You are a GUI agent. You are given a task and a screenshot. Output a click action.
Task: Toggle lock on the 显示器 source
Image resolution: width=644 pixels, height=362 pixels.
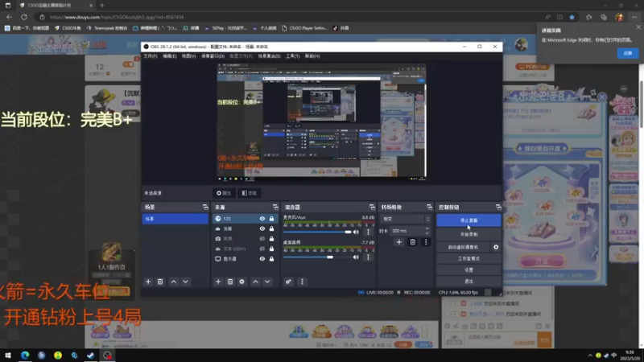[271, 259]
